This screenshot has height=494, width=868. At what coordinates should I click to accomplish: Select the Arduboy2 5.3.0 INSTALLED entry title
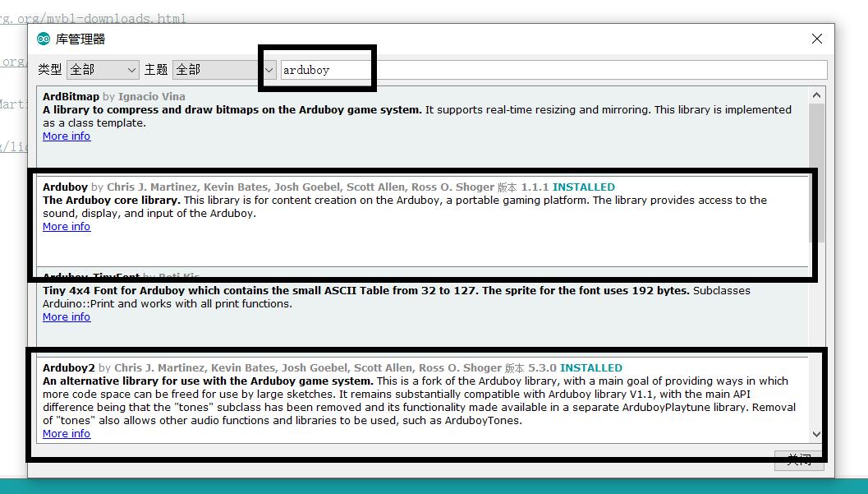pos(332,367)
